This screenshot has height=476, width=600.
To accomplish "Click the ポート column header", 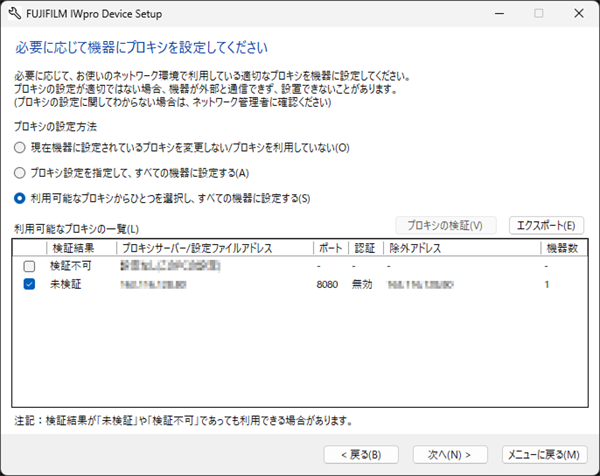I will click(331, 248).
